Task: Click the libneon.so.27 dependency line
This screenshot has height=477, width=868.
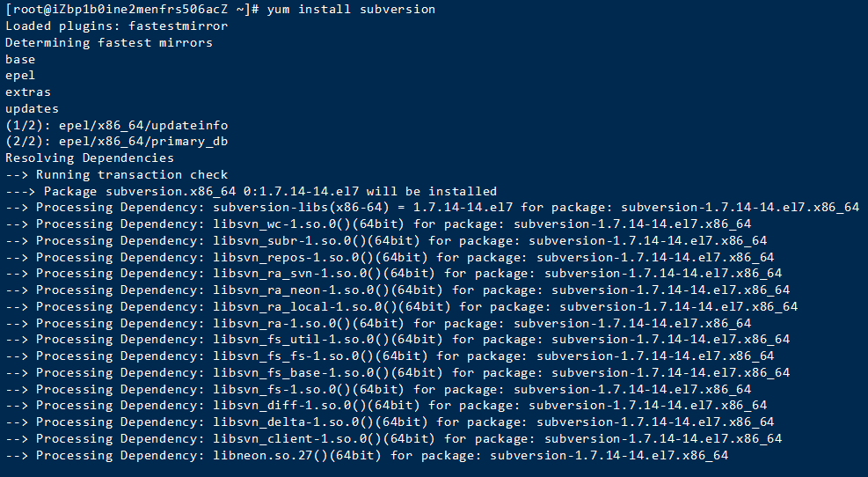Action: 367,455
